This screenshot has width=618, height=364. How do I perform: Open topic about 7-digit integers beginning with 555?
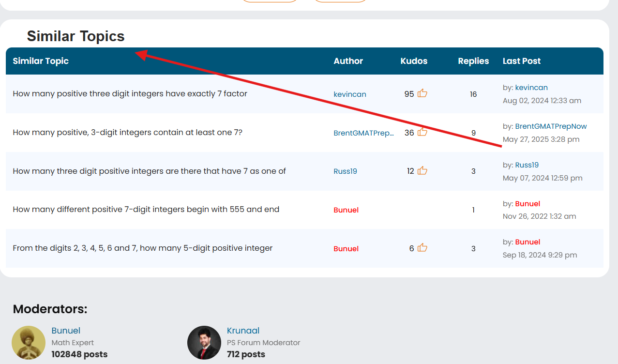tap(146, 210)
